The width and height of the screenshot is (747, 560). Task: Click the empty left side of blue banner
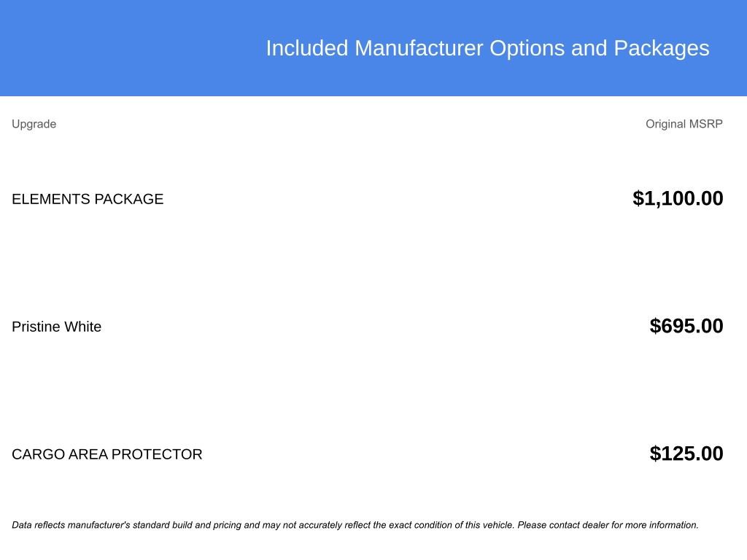(x=109, y=48)
